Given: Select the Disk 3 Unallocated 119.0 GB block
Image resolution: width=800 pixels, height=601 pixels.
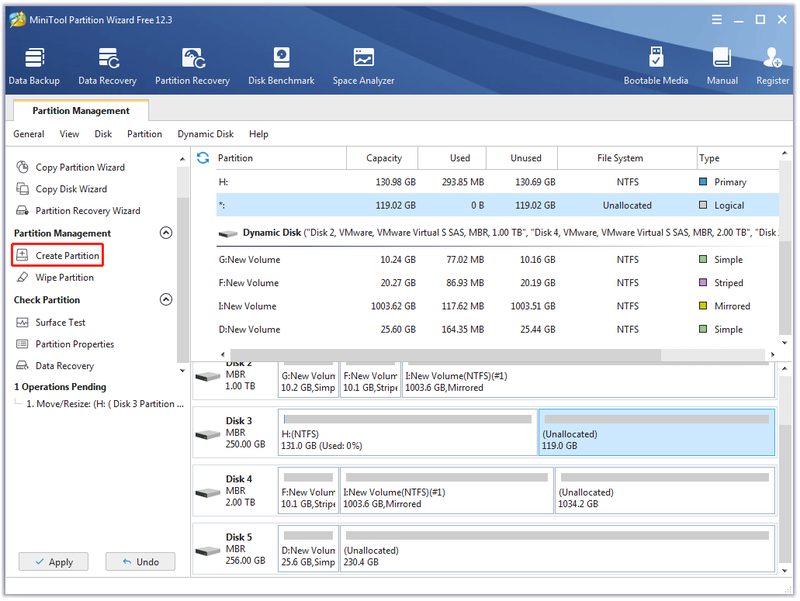Looking at the screenshot, I should click(657, 432).
